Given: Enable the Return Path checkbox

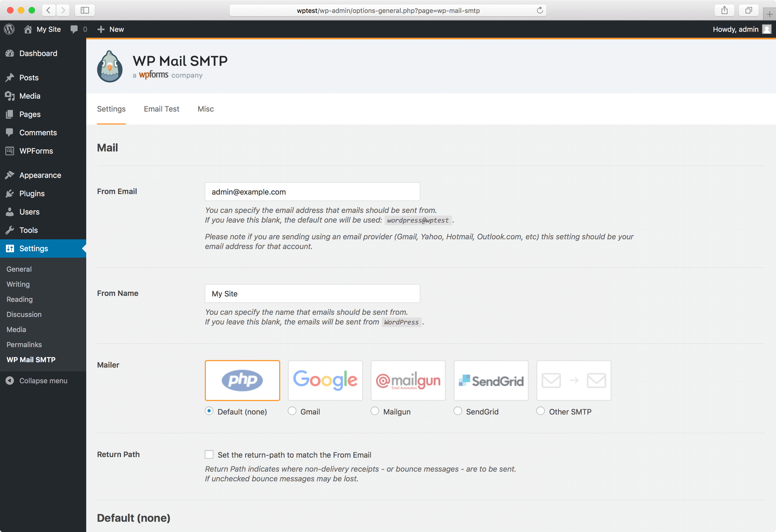Looking at the screenshot, I should tap(210, 454).
